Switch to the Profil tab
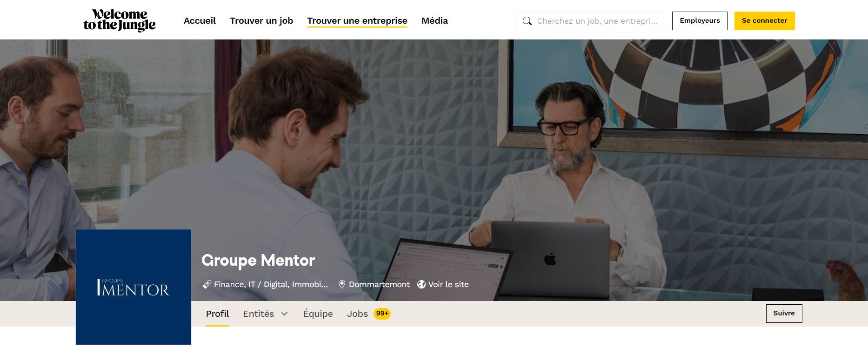Screen dimensions: 868x347 (217, 314)
